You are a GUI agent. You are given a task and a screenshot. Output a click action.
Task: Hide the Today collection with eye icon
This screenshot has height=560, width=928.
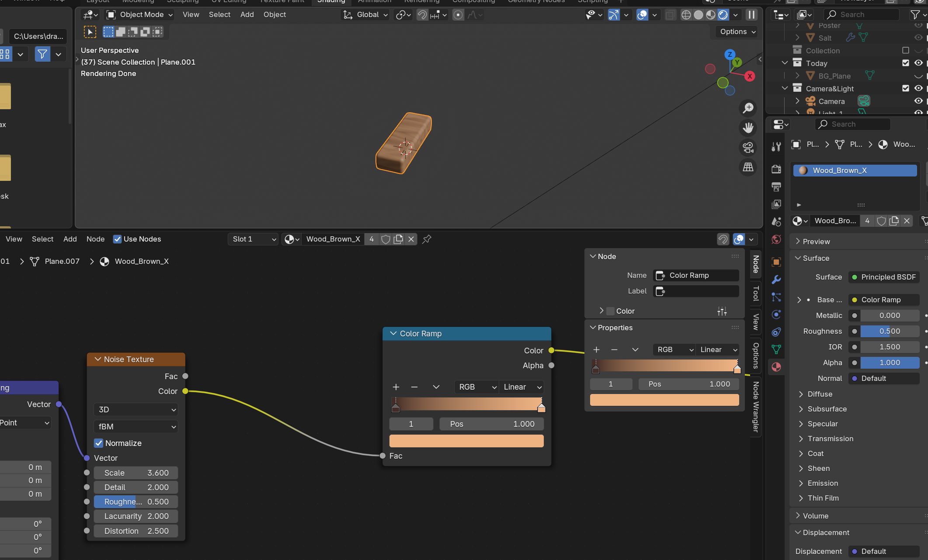click(x=918, y=63)
